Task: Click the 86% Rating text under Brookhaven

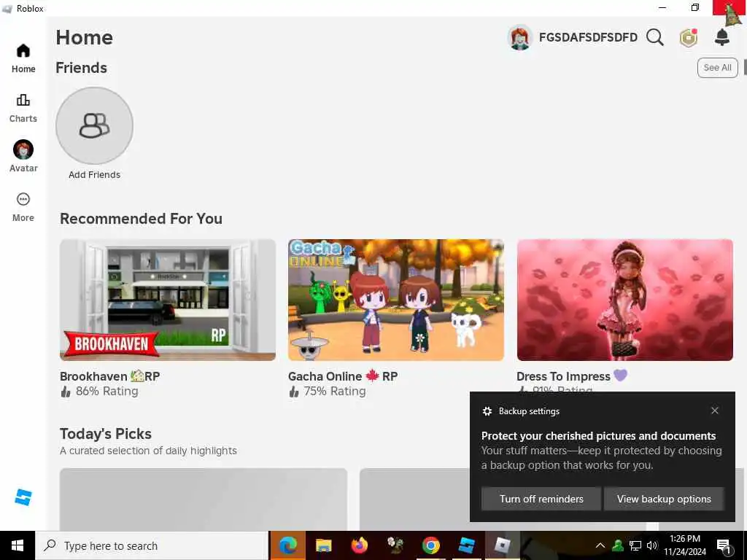Action: pyautogui.click(x=107, y=392)
